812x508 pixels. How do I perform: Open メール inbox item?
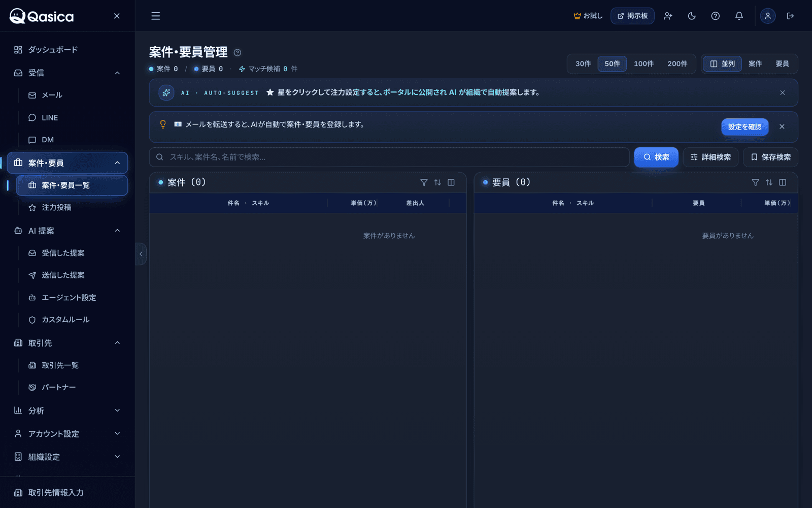click(x=72, y=96)
